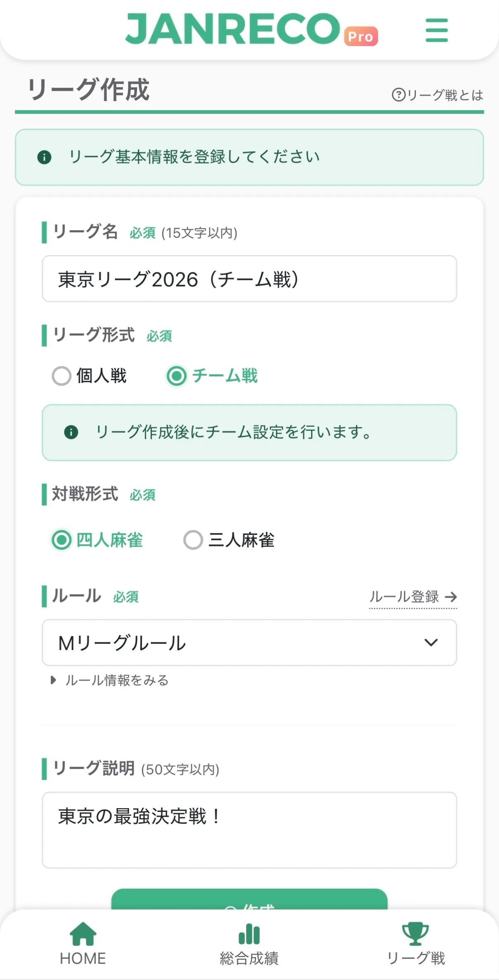Tap the 総合成績 bar chart icon
Viewport: 499px width, 980px height.
click(x=249, y=934)
